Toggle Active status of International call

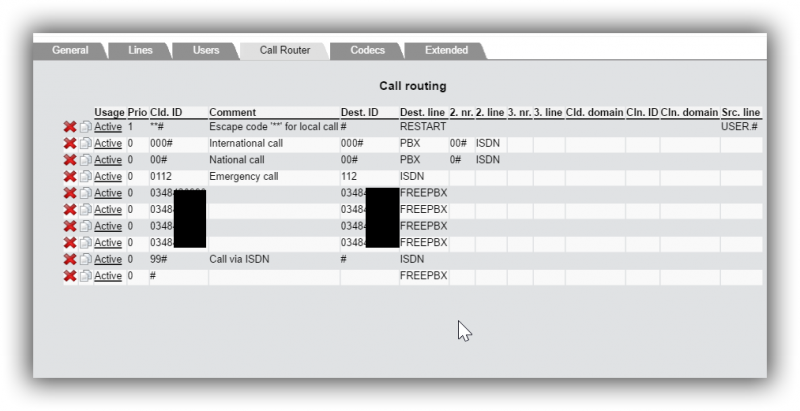[108, 144]
